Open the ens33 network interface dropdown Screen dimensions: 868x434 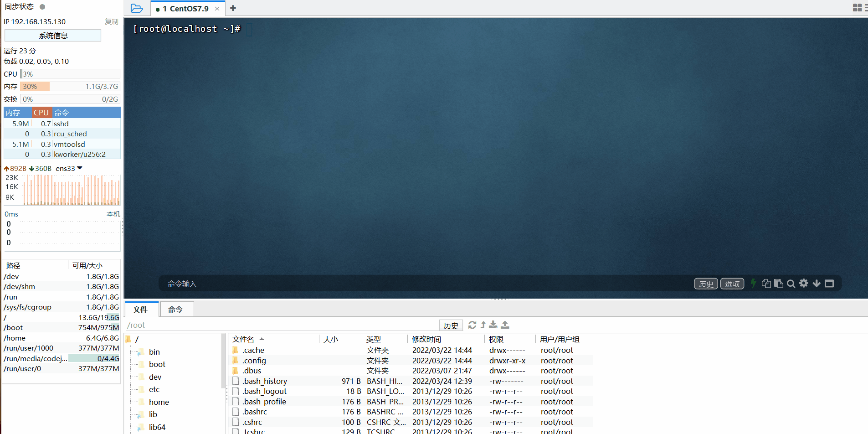(80, 168)
